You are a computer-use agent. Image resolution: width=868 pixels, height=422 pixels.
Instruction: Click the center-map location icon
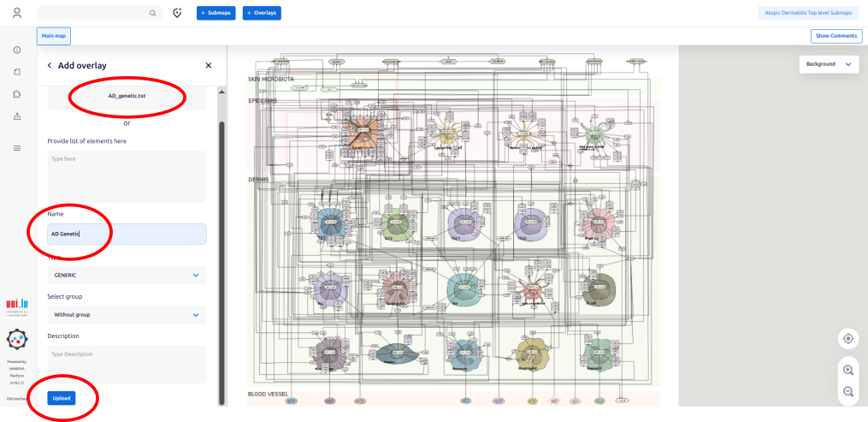(x=848, y=338)
